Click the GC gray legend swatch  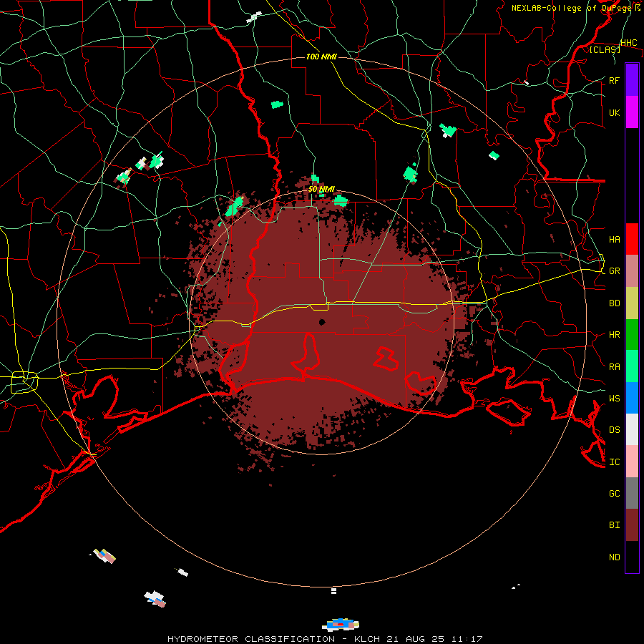click(632, 493)
